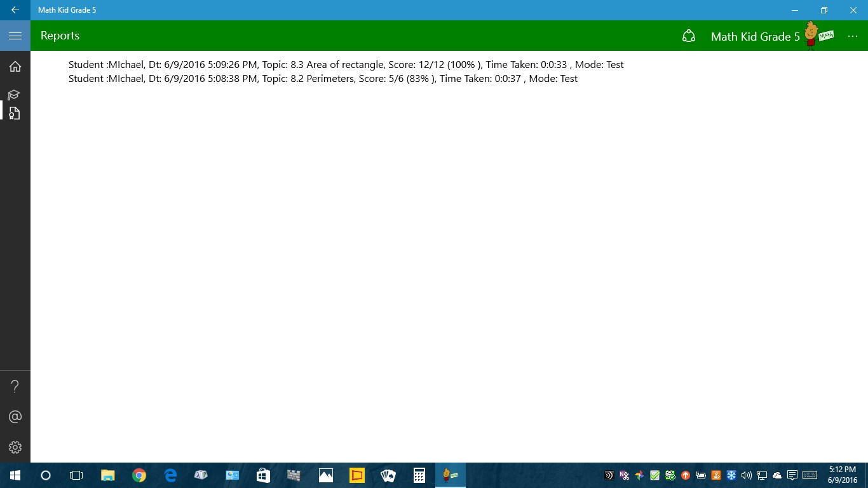This screenshot has width=868, height=488.
Task: Launch Google Chrome from taskbar
Action: point(139,475)
